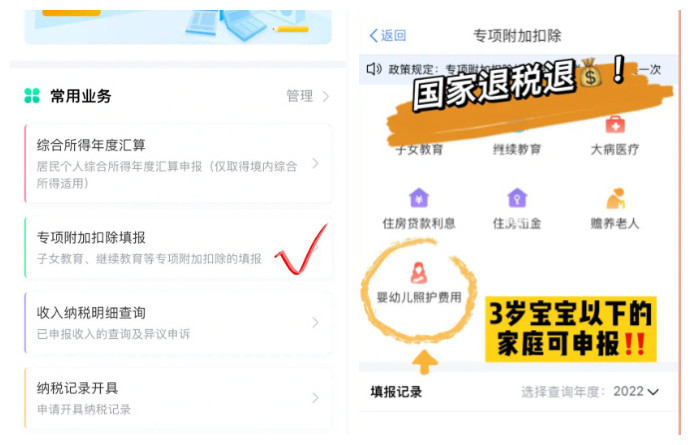This screenshot has height=445, width=691.
Task: Click the speaker icon beside 政策规定
Action: tap(374, 69)
